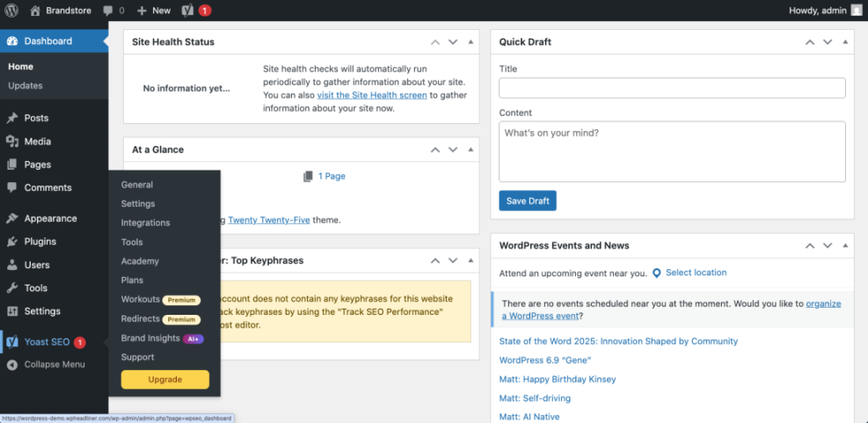Screen dimensions: 868x423
Task: Click the Brandstore home icon
Action: (35, 10)
